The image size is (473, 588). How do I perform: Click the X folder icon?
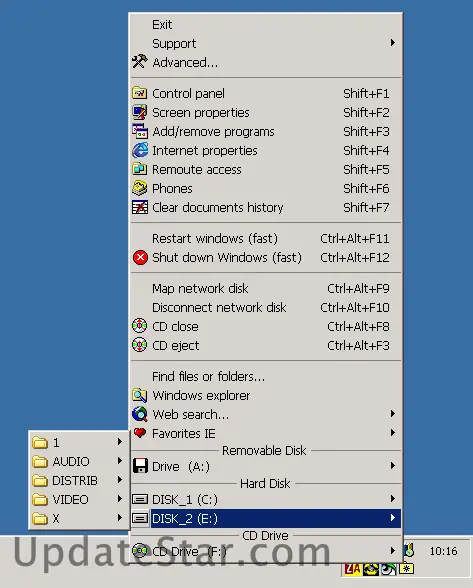point(40,519)
